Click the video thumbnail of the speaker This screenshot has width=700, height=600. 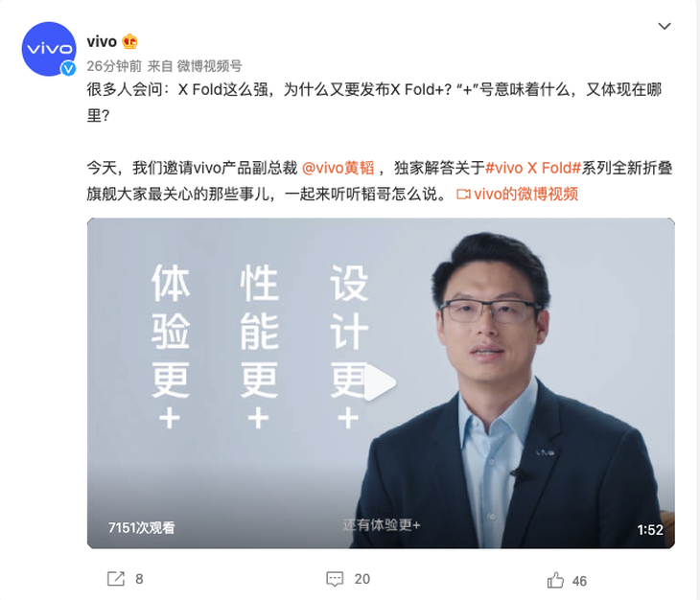pos(381,383)
